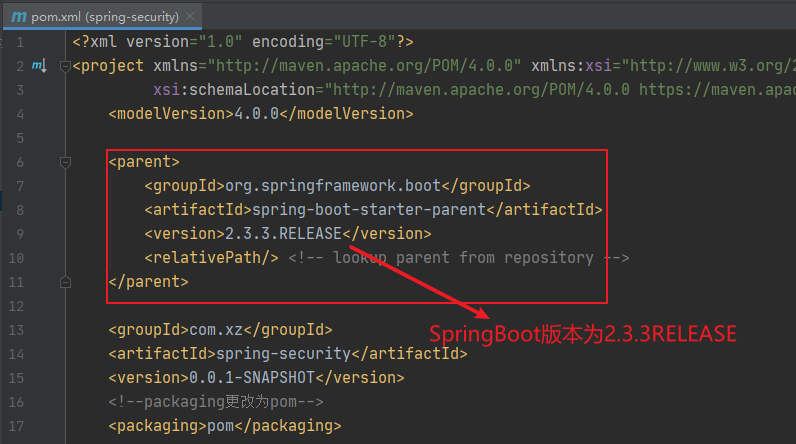
Task: Select the pom.xml (spring-security) tab
Action: tap(103, 16)
